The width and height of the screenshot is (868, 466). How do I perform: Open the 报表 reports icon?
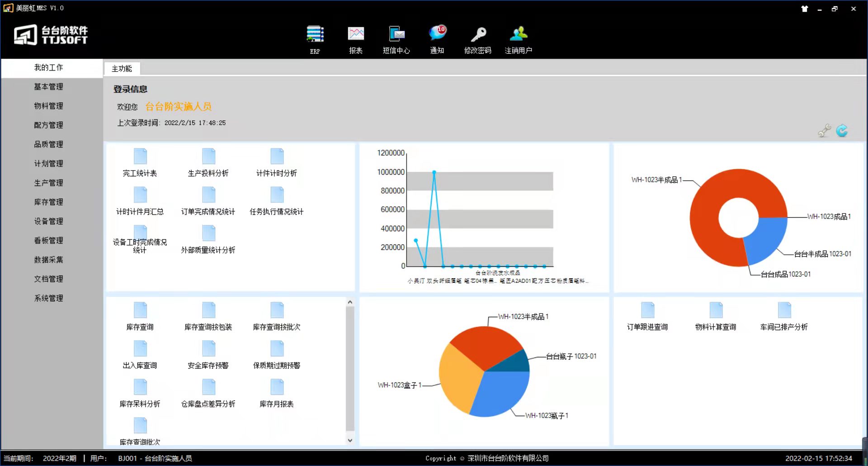(356, 35)
